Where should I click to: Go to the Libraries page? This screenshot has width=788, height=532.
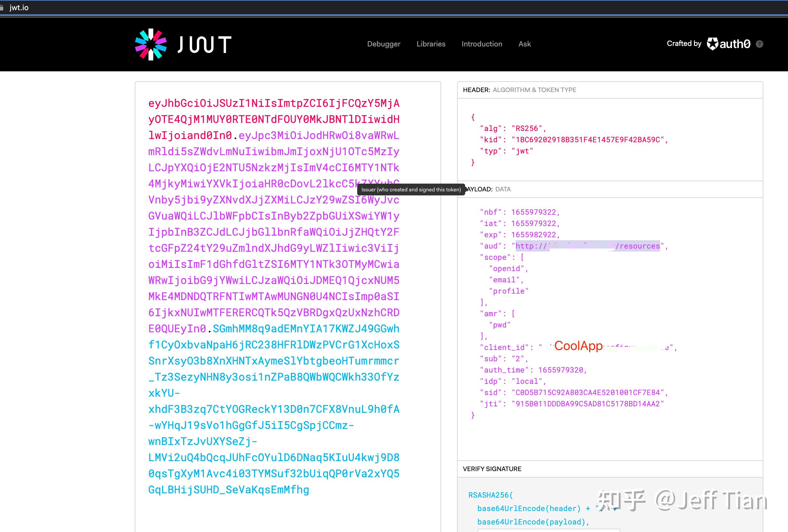[x=431, y=44]
